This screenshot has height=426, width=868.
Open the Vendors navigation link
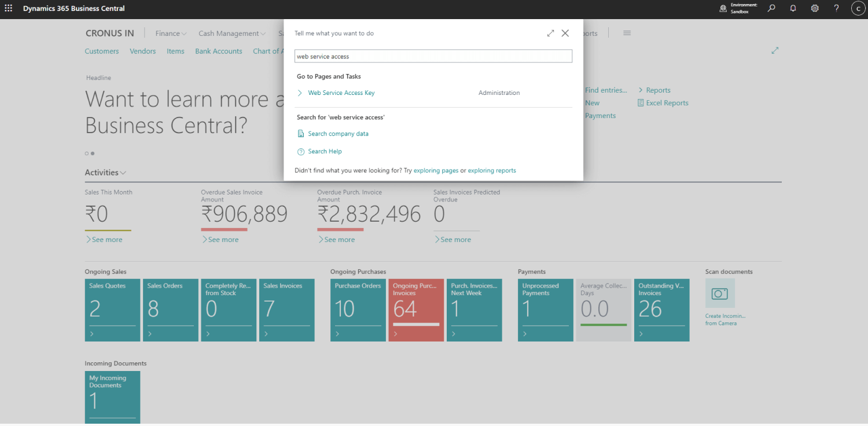pos(143,51)
